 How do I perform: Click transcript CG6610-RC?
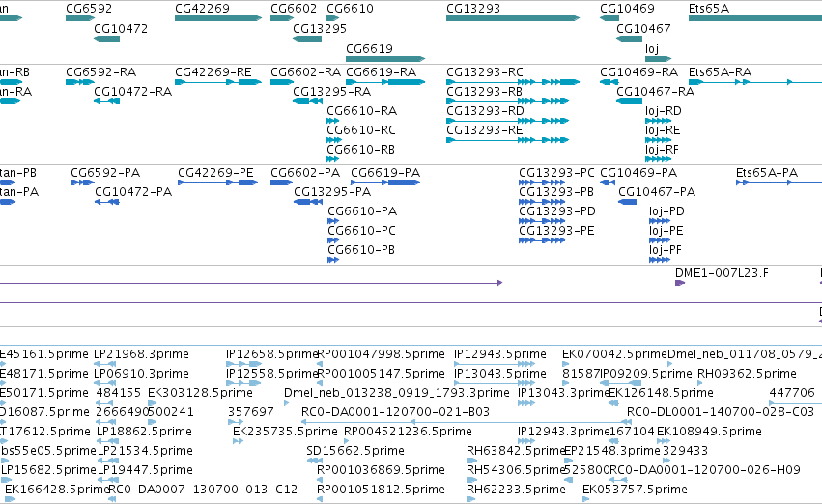(360, 130)
